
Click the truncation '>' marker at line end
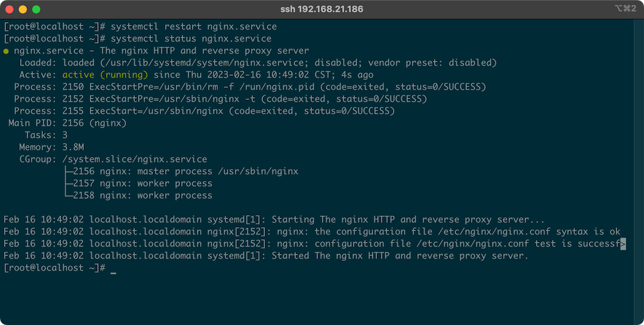coord(623,244)
